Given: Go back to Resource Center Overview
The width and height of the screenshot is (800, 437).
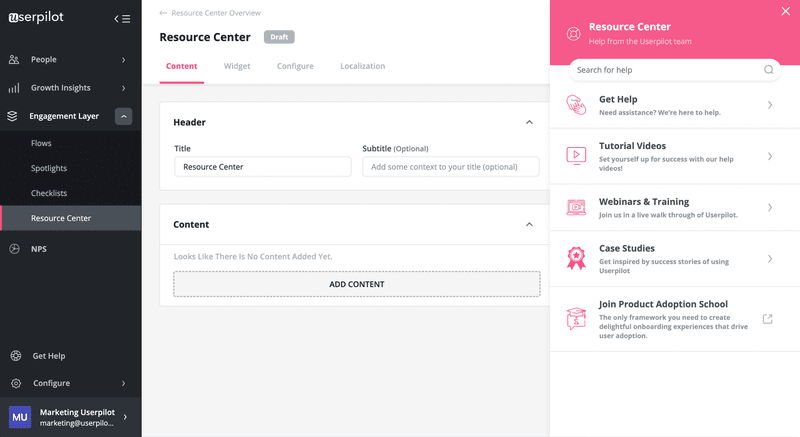Looking at the screenshot, I should coord(216,13).
